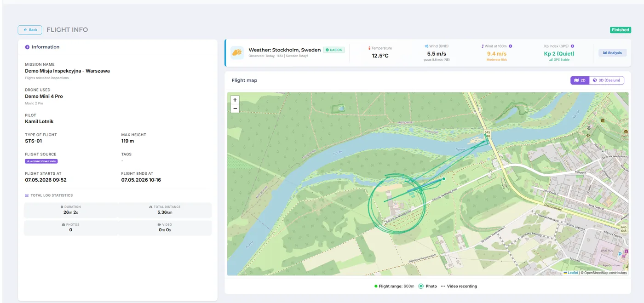
Task: Click the Information panel info icon
Action: tap(27, 47)
